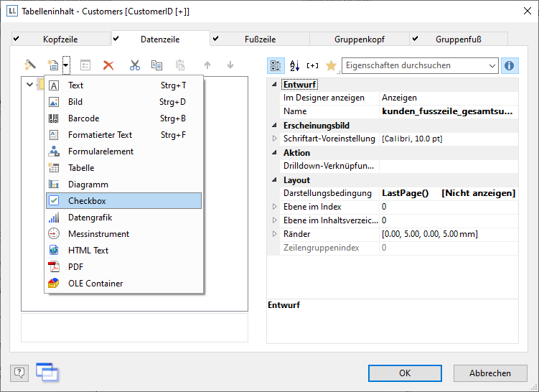Click the wizard wand icon in toolbar
The width and height of the screenshot is (539, 392).
pos(30,65)
